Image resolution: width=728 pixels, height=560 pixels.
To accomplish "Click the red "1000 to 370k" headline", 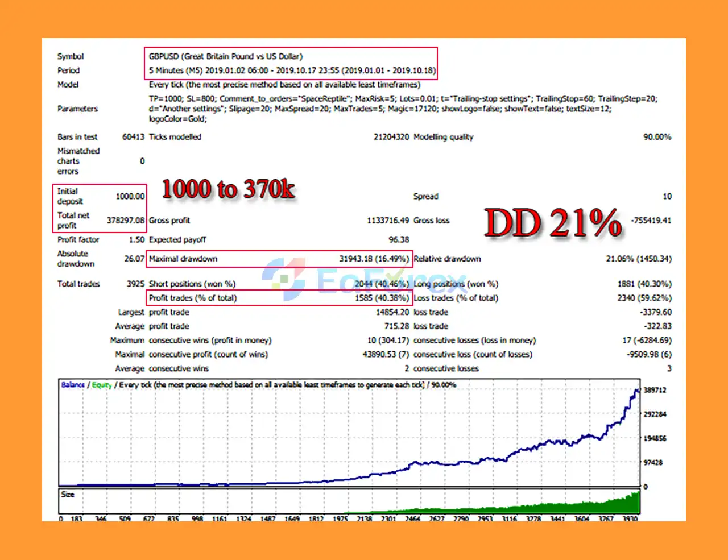I will pyautogui.click(x=228, y=189).
